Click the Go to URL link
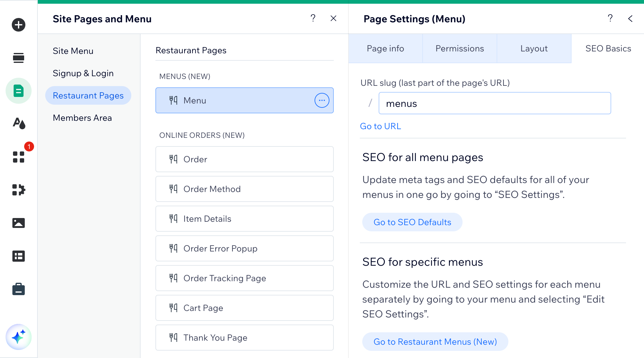Viewport: 644px width, 358px height. (x=381, y=127)
